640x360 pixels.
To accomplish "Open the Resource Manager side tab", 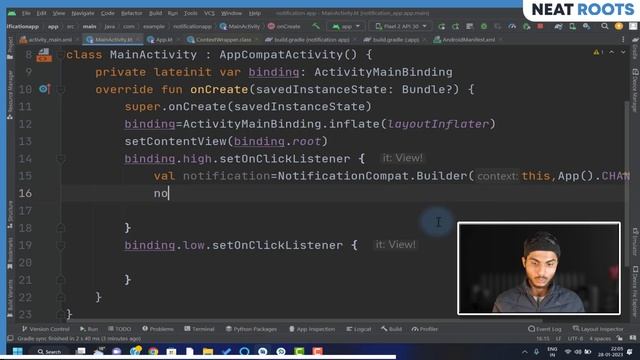I will coord(10,95).
